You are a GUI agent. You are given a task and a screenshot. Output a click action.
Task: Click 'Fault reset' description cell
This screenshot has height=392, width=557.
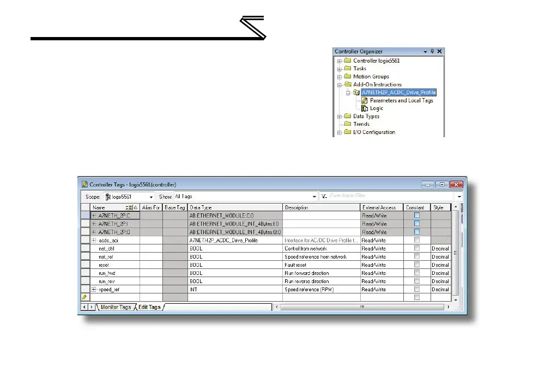pyautogui.click(x=321, y=265)
